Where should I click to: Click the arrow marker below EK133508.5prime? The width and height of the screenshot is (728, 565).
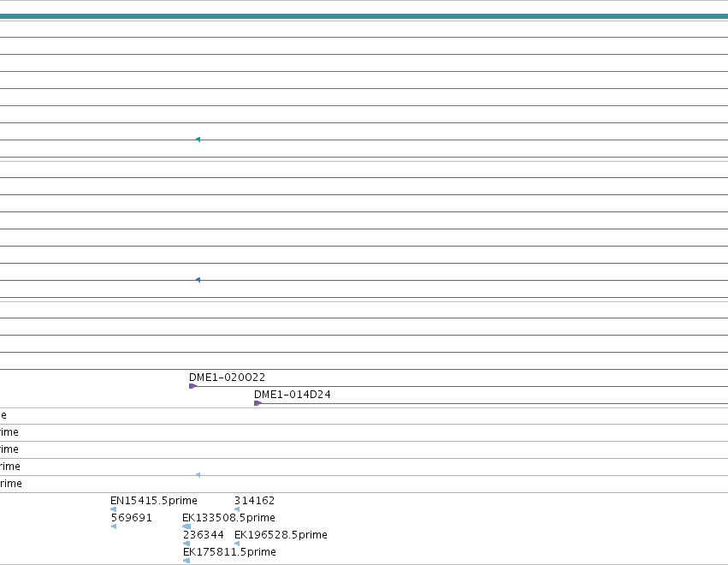186,526
